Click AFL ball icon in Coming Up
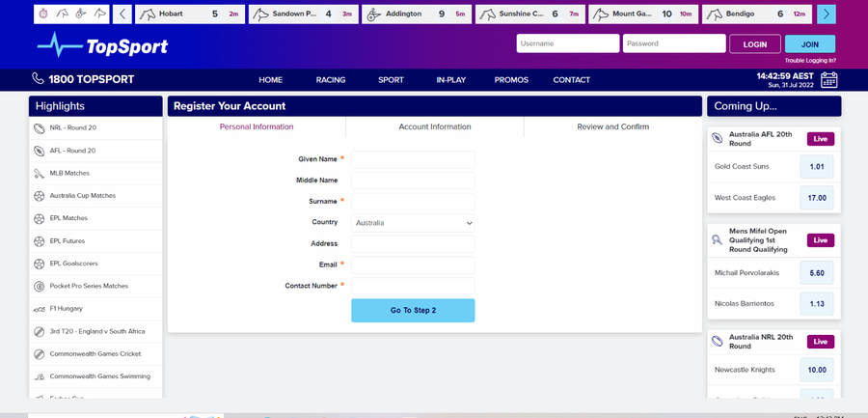This screenshot has width=868, height=418. point(718,139)
